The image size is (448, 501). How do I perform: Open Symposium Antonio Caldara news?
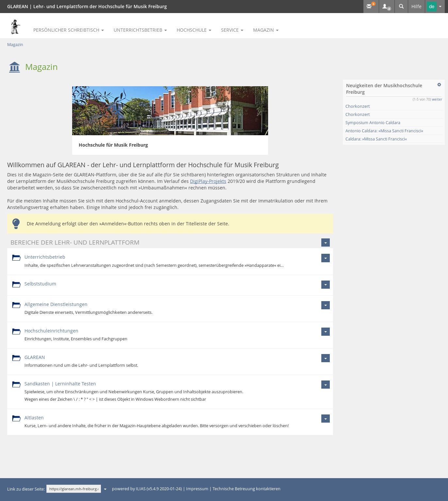(373, 122)
